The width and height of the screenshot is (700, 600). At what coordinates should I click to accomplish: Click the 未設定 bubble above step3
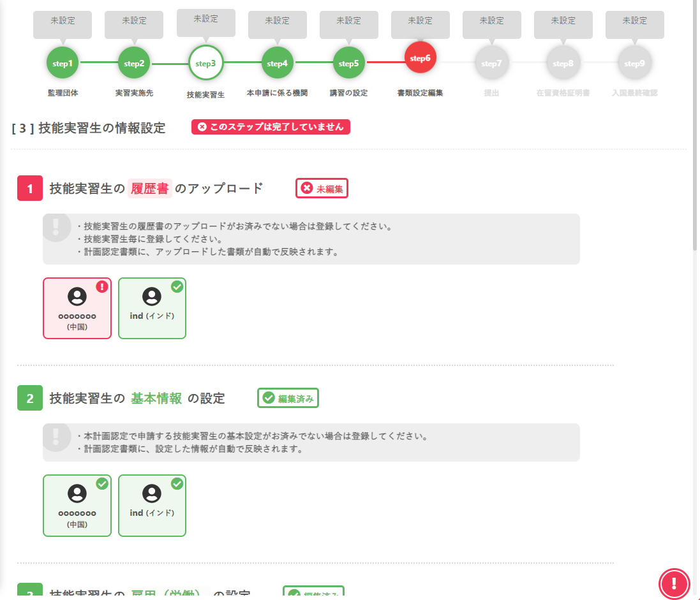tap(205, 20)
